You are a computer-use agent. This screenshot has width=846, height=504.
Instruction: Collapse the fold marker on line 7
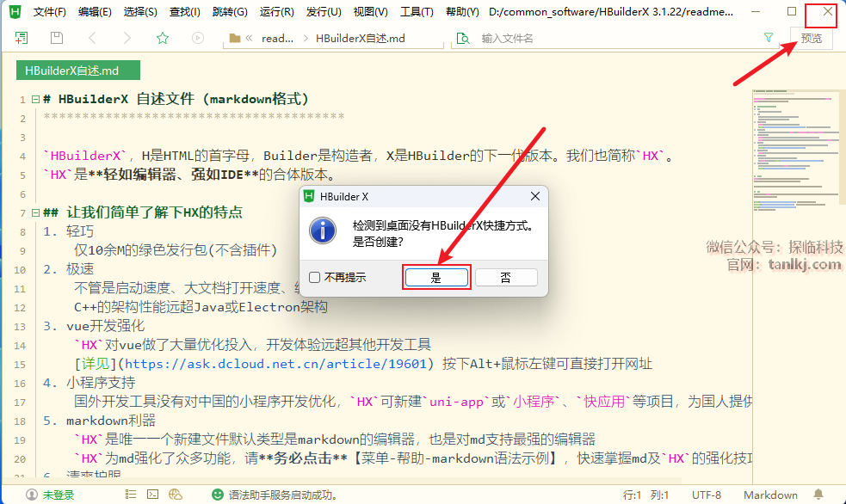coord(35,213)
